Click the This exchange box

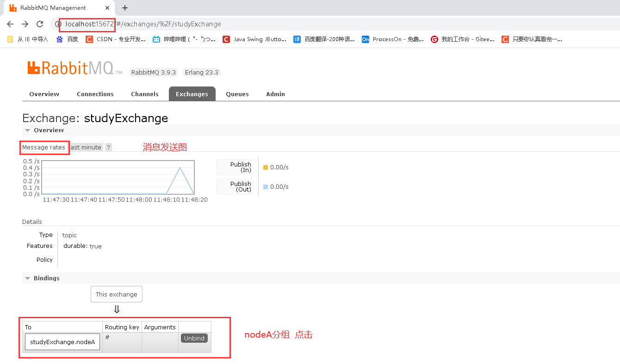pos(117,294)
